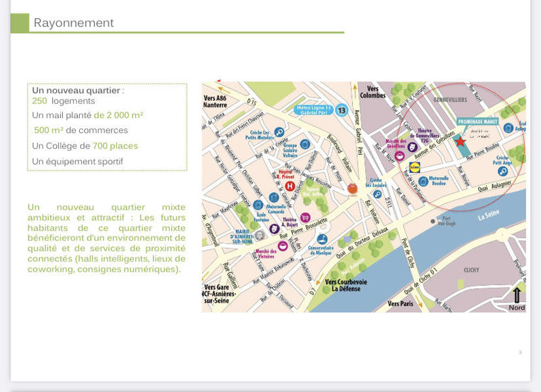Image resolution: width=541 pixels, height=392 pixels.
Task: Select the Lidl store logo on the map
Action: pyautogui.click(x=414, y=168)
